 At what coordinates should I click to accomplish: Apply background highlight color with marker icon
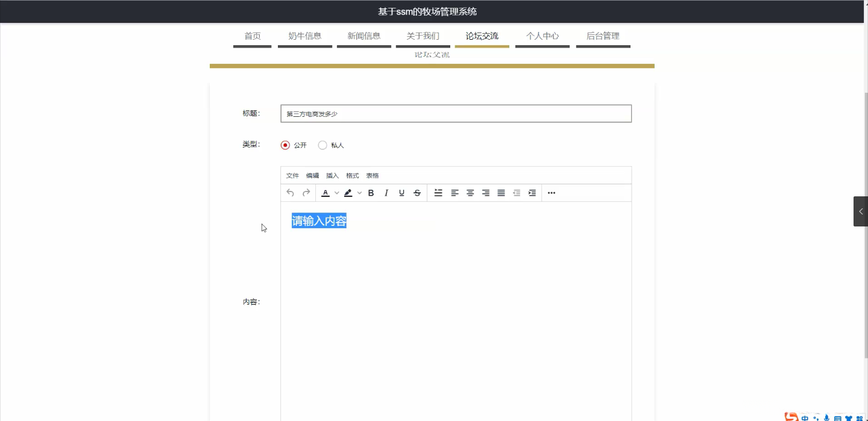tap(348, 193)
